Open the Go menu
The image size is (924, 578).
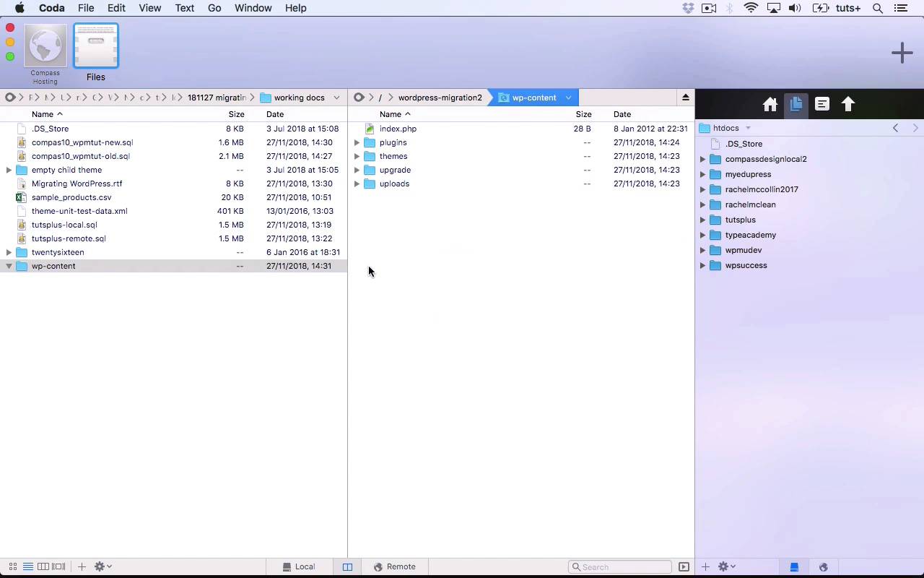(x=214, y=8)
